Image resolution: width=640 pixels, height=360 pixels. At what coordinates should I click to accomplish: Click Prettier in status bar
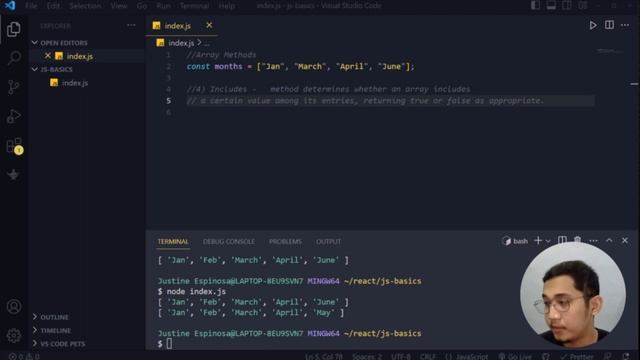(x=577, y=356)
